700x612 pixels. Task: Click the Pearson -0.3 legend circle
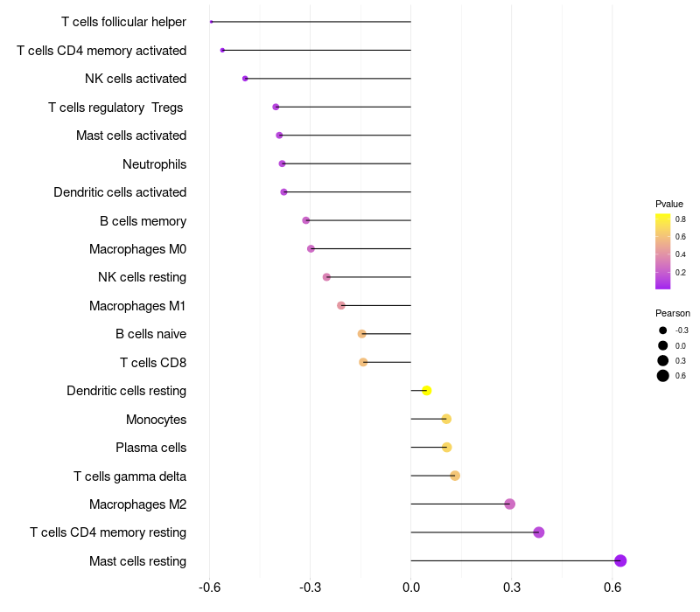pyautogui.click(x=662, y=330)
